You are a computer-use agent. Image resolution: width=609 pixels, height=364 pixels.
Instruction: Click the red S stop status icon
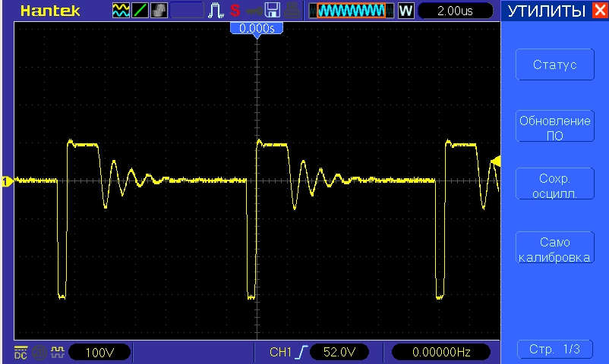[235, 11]
